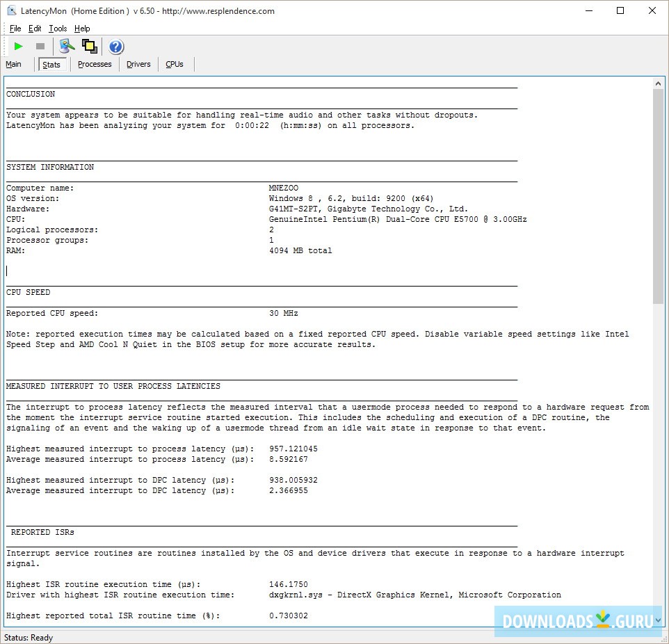Open help via blue question mark icon
Screen dimensions: 669x644
[x=115, y=47]
